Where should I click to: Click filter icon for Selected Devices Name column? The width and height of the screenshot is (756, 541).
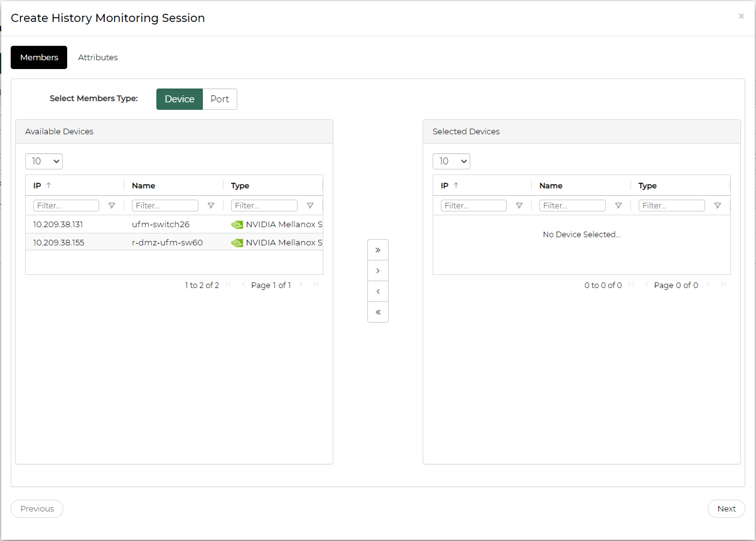click(618, 206)
